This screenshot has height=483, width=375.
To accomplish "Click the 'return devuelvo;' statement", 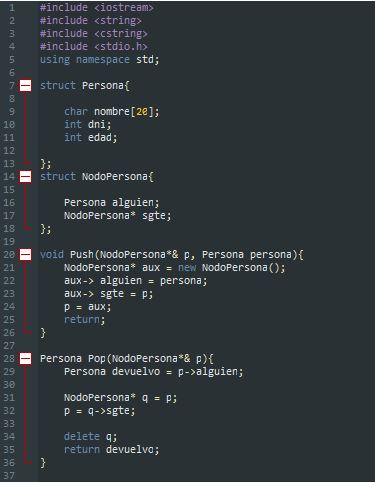I will pyautogui.click(x=112, y=450).
